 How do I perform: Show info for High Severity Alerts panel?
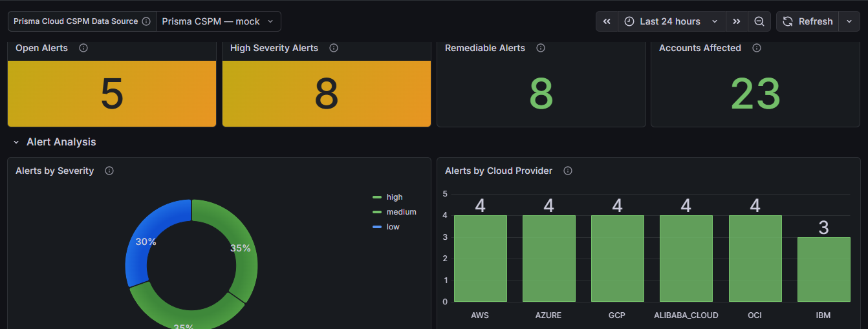(334, 48)
